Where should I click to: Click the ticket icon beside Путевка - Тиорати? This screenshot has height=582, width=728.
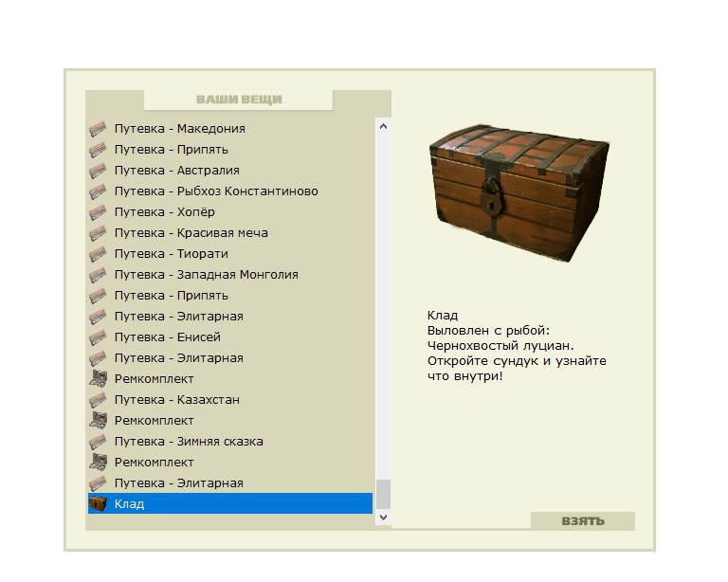98,254
